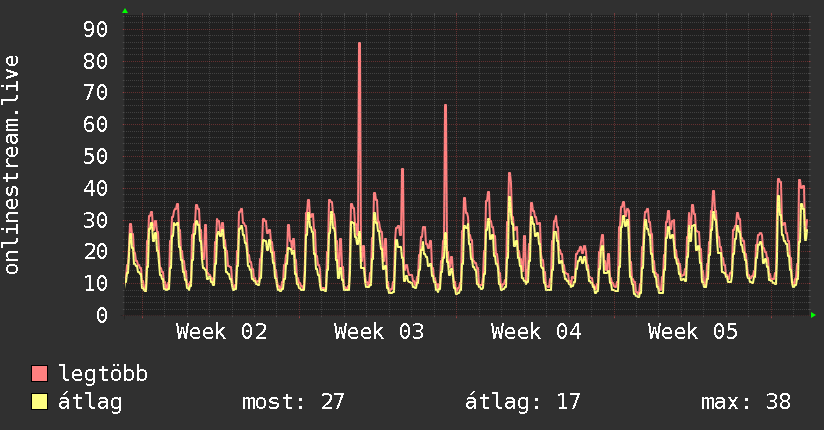Click the 10 y-axis tick label

95,283
